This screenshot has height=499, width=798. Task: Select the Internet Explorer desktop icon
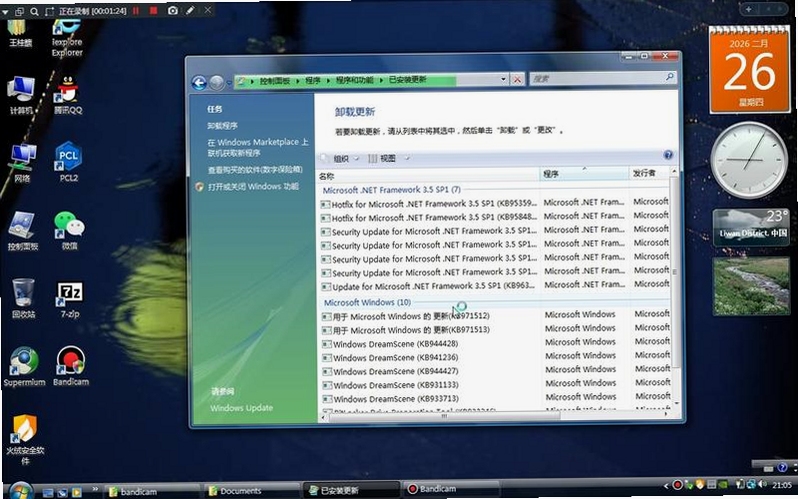click(67, 38)
